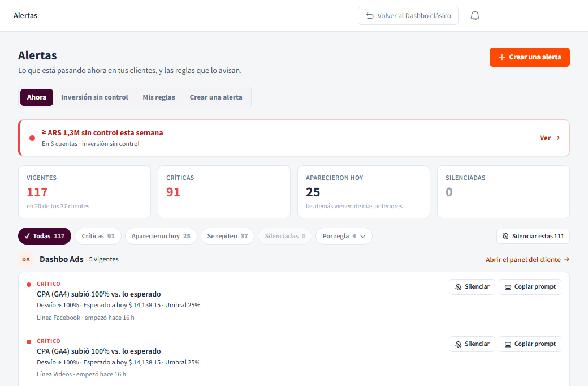Click the Críticas 91 summary card
This screenshot has width=588, height=386.
tap(224, 192)
